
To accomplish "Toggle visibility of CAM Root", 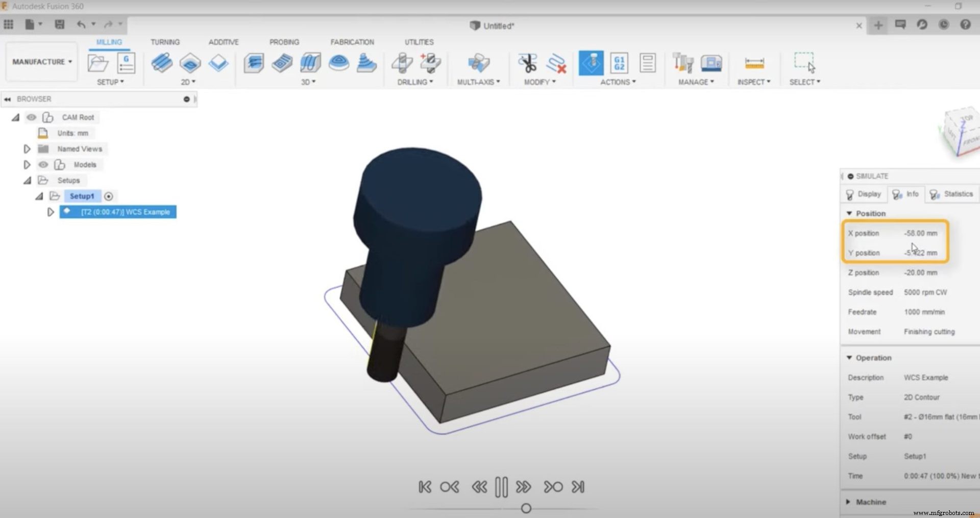I will point(32,117).
